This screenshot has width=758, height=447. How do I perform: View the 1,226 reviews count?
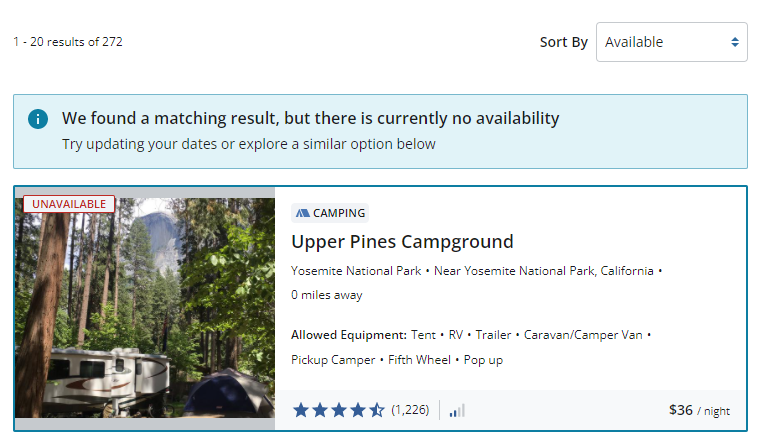pos(410,410)
